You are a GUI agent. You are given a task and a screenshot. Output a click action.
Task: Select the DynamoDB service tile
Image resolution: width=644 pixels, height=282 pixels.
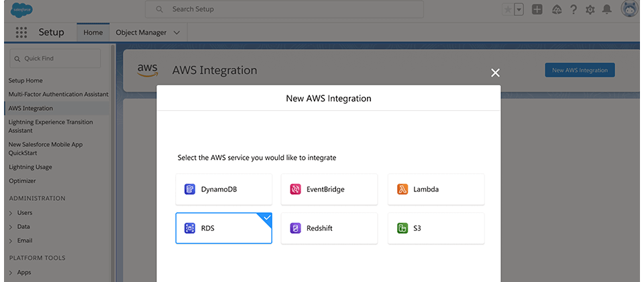pos(224,189)
